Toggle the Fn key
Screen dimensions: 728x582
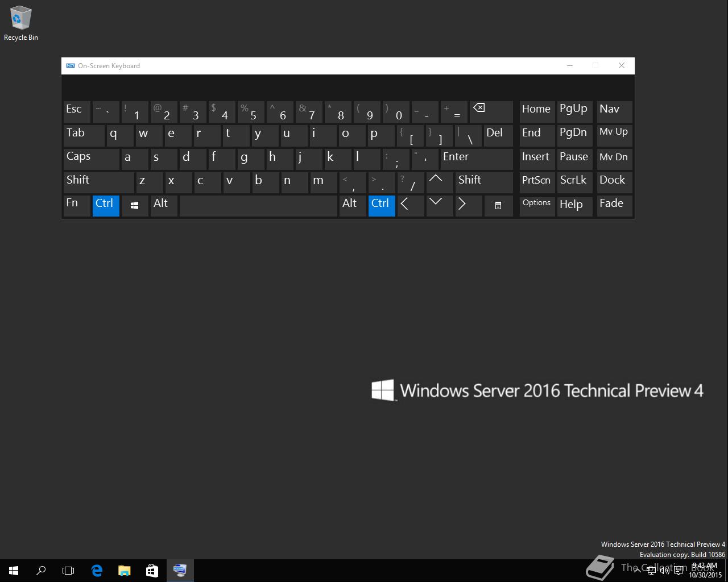coord(77,206)
